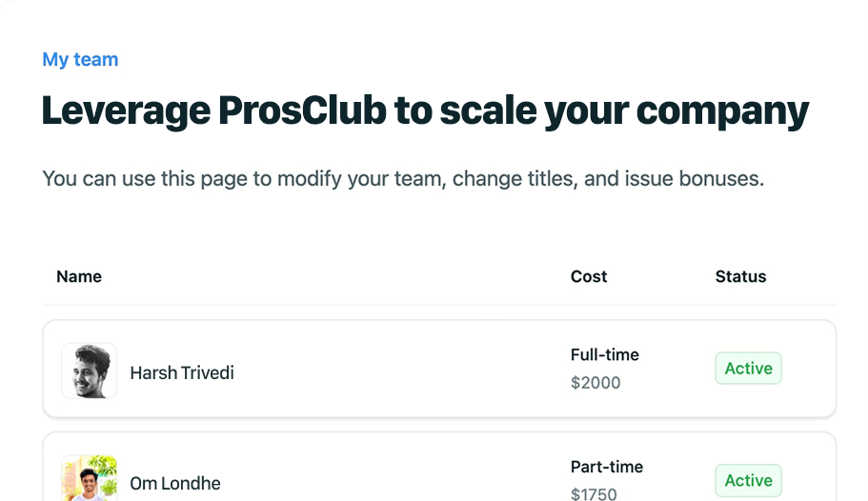Select empty area of Om Londhe's row card

pyautogui.click(x=400, y=476)
